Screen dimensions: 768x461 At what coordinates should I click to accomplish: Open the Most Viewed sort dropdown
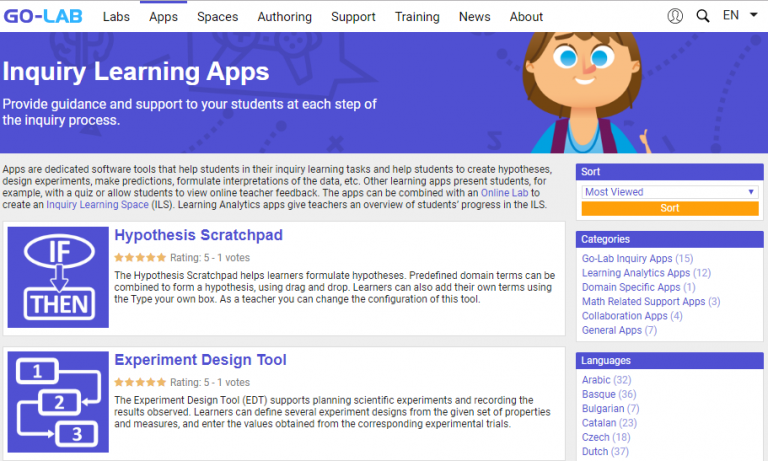pyautogui.click(x=669, y=192)
